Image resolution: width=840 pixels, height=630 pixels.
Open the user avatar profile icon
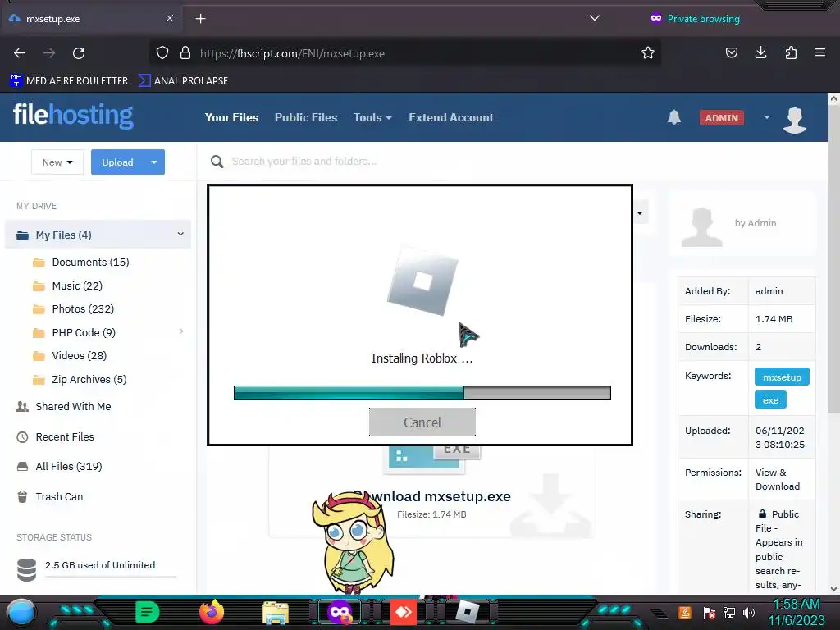point(794,120)
